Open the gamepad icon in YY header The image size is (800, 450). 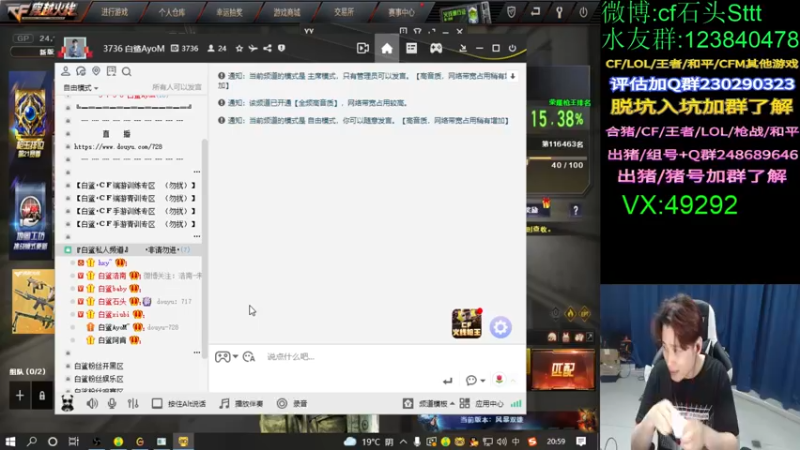coord(436,48)
